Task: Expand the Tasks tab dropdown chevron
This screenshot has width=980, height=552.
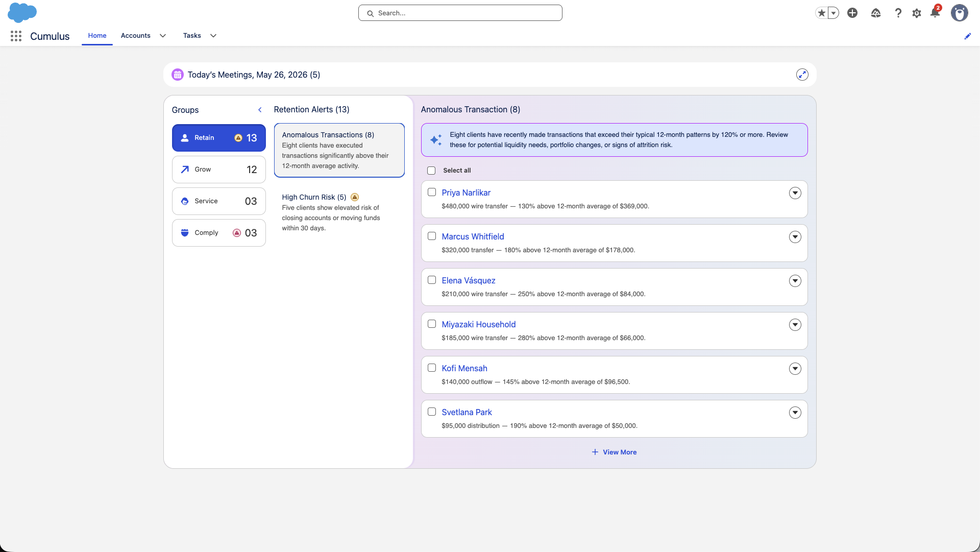Action: tap(213, 36)
